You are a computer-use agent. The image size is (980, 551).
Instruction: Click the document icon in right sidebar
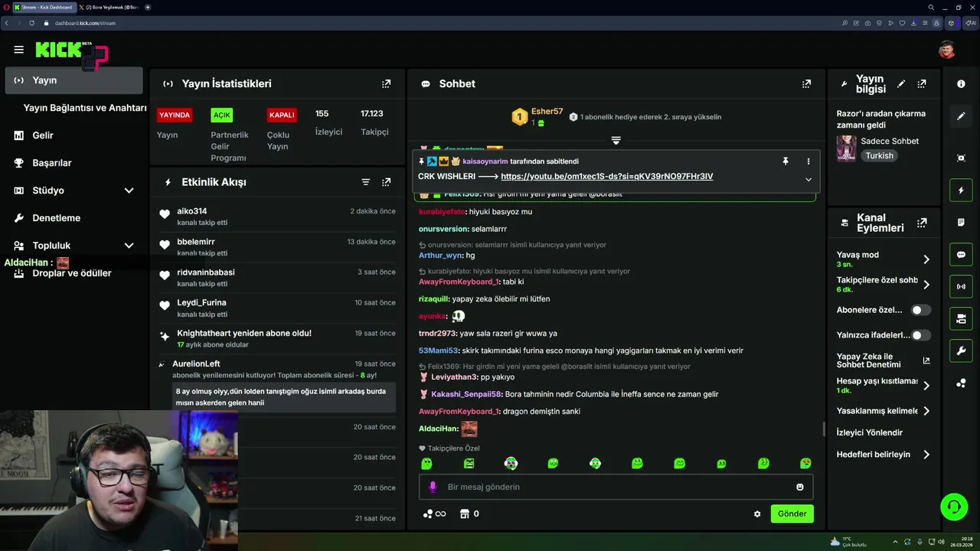click(x=961, y=222)
